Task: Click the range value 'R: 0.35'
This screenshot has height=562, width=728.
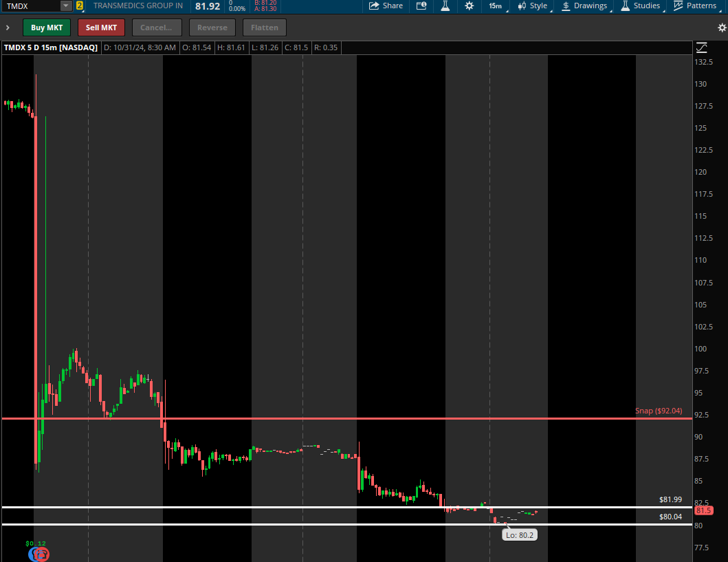Action: pos(326,47)
